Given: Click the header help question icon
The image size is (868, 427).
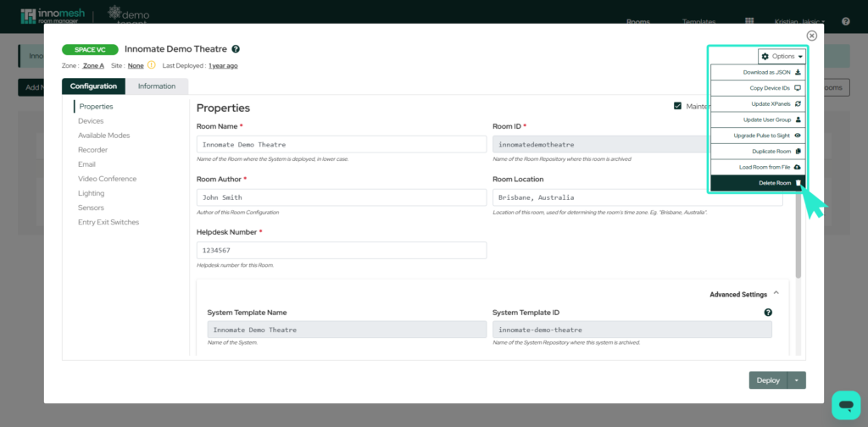Looking at the screenshot, I should [845, 21].
